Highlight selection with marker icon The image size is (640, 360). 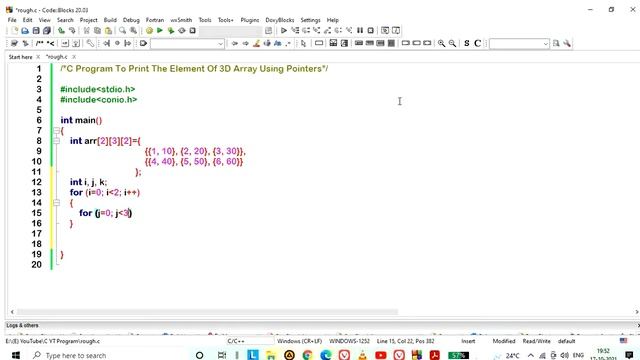click(x=256, y=43)
